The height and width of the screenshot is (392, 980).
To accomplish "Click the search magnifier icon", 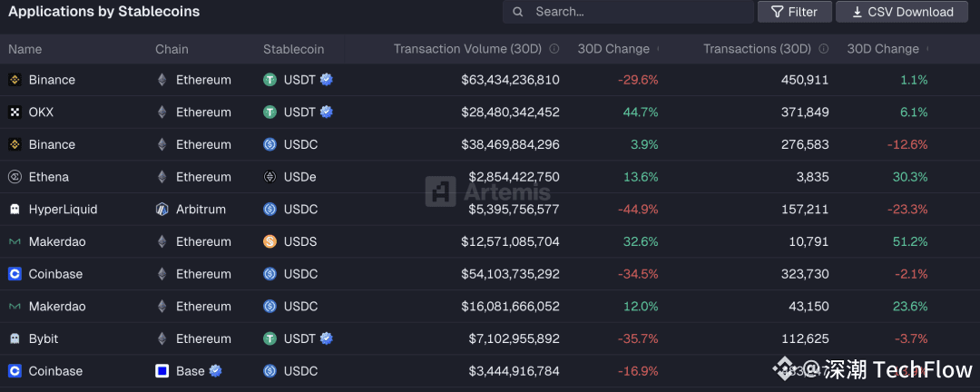I will coord(518,12).
